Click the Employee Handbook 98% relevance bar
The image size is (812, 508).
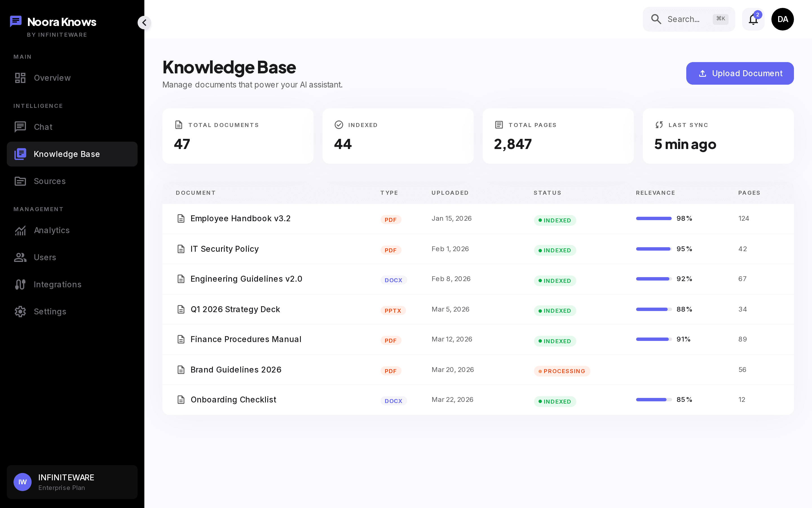(654, 219)
